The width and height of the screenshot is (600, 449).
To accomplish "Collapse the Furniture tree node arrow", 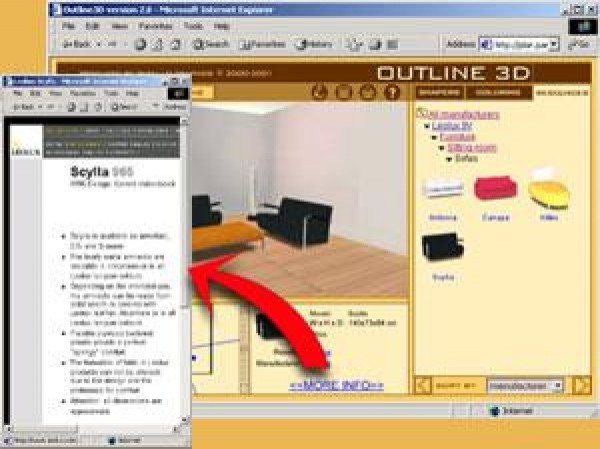I will [435, 137].
